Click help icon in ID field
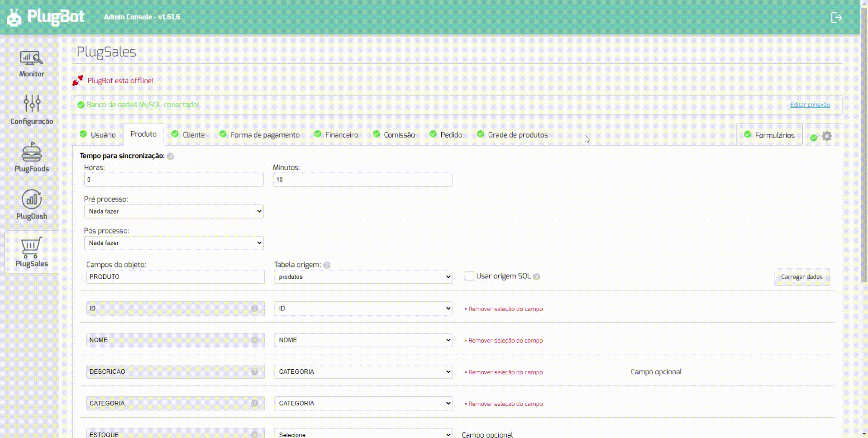Screen dimensions: 868x438 click(x=255, y=309)
